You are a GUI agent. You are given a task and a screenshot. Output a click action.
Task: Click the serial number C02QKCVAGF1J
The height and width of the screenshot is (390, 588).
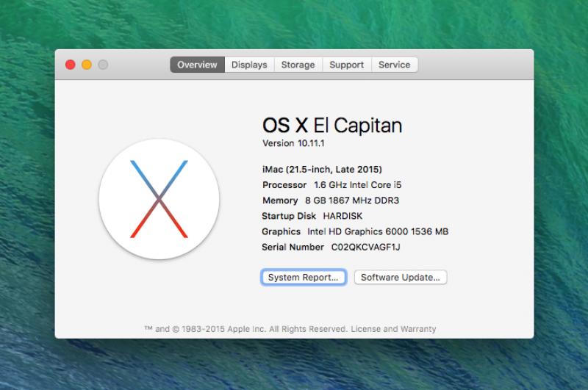click(x=366, y=248)
